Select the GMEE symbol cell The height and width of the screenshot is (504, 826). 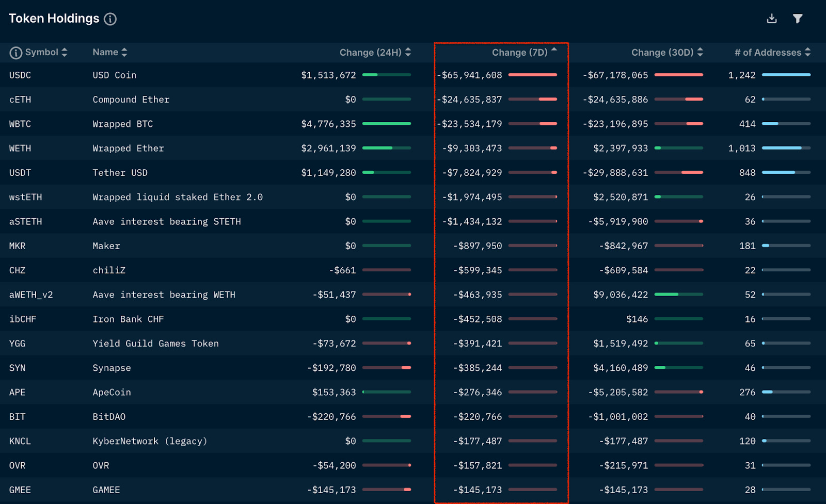click(x=20, y=490)
